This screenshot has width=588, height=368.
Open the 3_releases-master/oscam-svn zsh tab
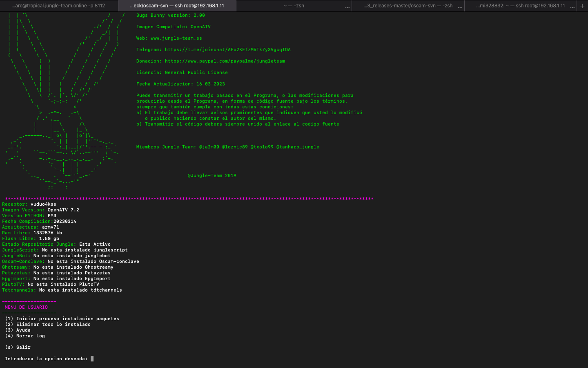pos(408,6)
